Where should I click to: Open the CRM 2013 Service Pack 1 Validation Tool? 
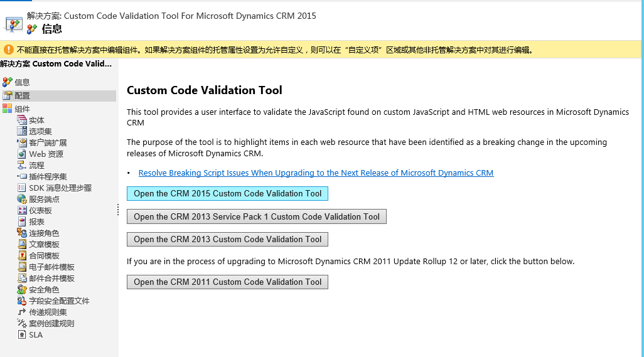[256, 216]
